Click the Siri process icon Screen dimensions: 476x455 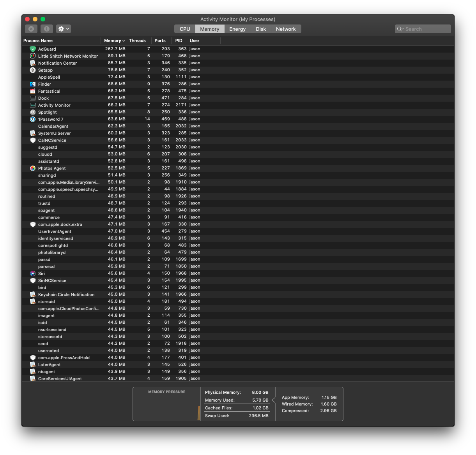[x=33, y=273]
